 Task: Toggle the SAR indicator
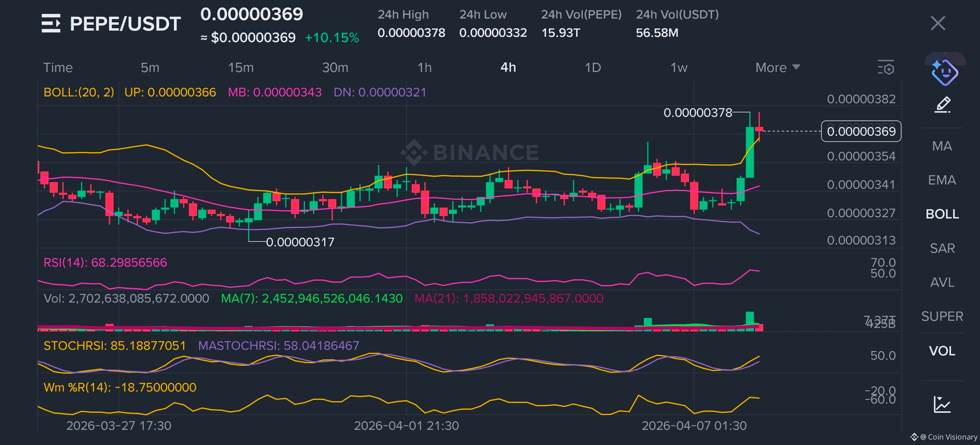coord(942,248)
